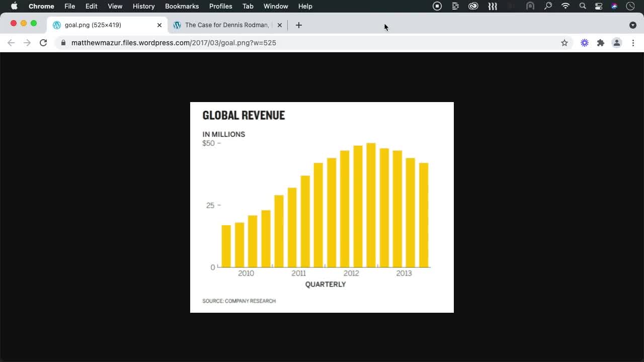This screenshot has height=362, width=644.
Task: Open macOS Control Center
Action: pos(598,6)
